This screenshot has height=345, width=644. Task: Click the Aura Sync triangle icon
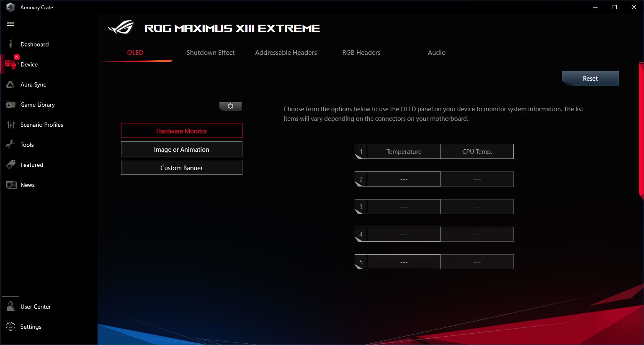[x=10, y=84]
